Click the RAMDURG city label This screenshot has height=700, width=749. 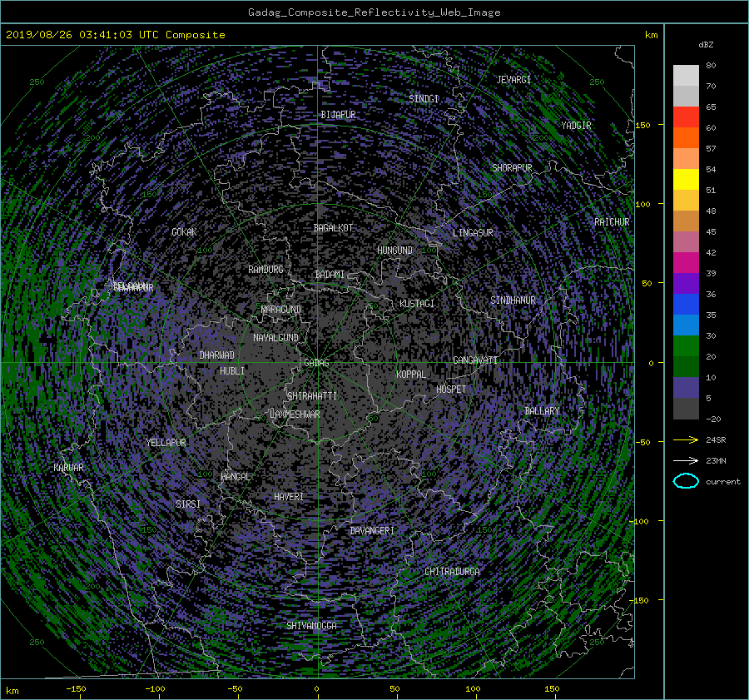[265, 270]
